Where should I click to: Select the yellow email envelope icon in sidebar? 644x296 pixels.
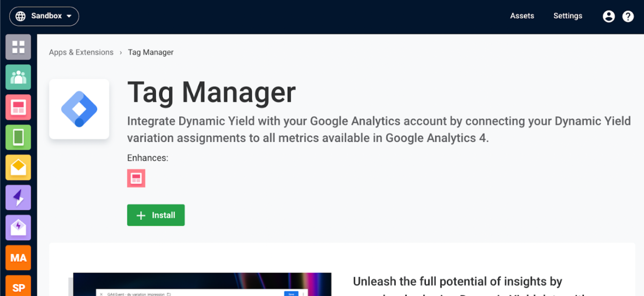pos(18,168)
